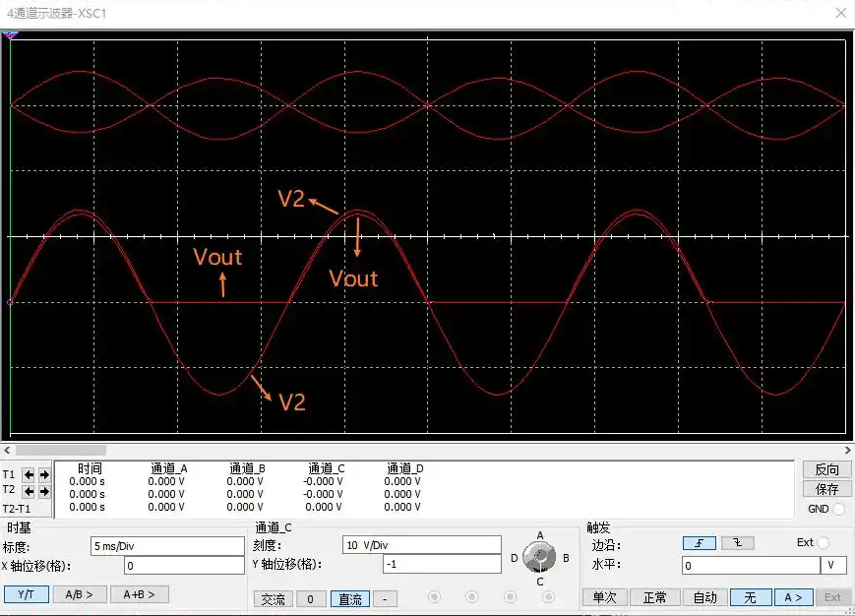Move cursor T2 left with its arrow
This screenshot has height=616, width=855.
point(29,492)
